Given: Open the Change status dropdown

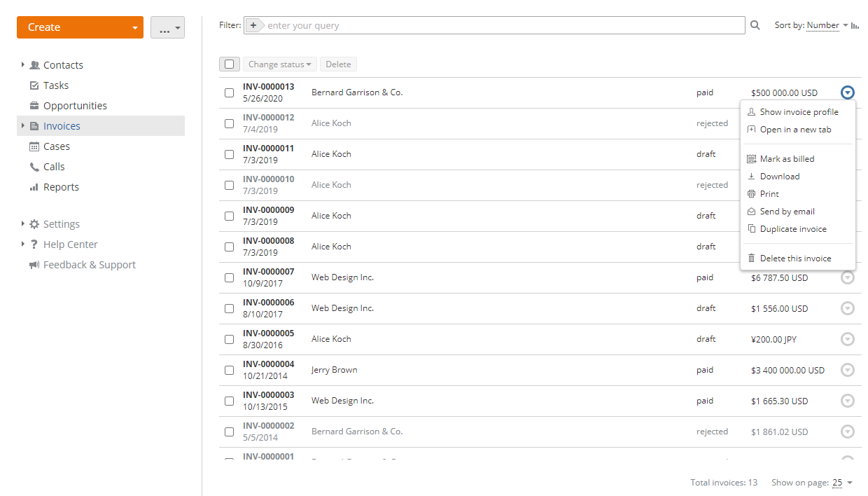Looking at the screenshot, I should point(279,64).
